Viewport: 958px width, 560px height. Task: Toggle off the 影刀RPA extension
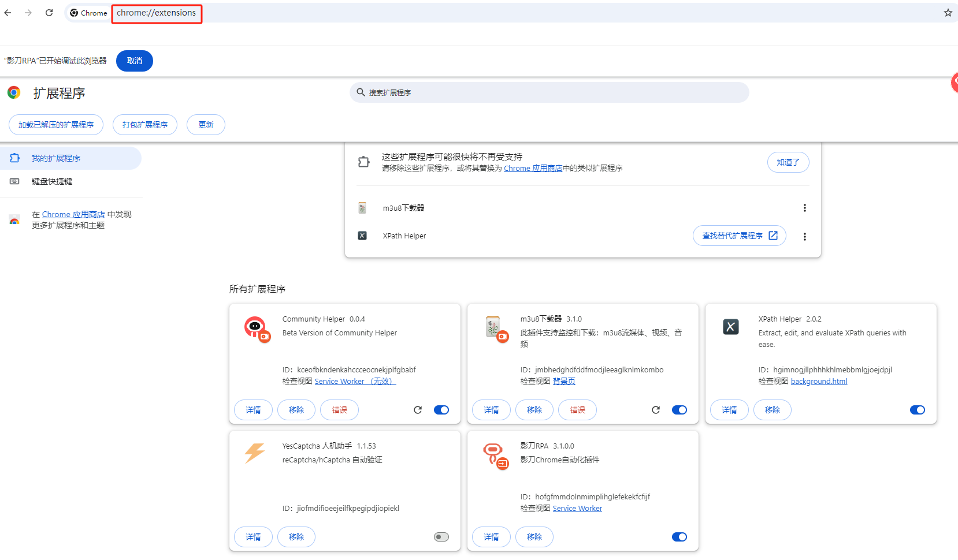pyautogui.click(x=679, y=537)
